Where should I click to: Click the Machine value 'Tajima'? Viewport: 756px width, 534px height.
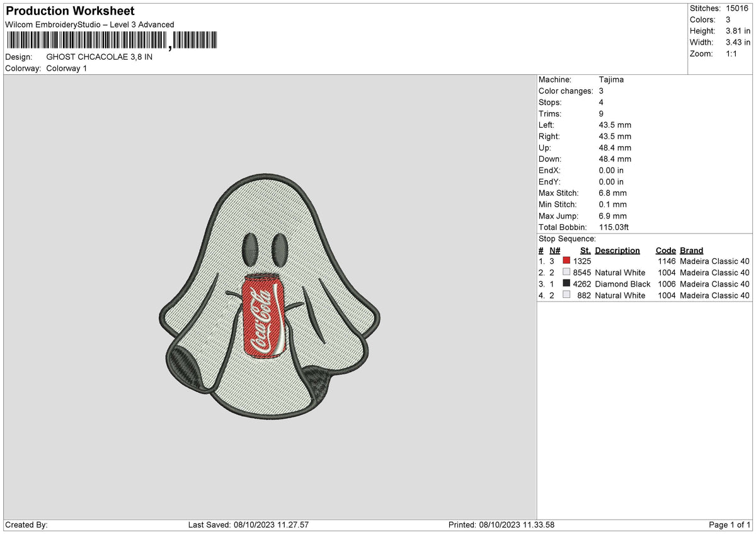[x=611, y=80]
